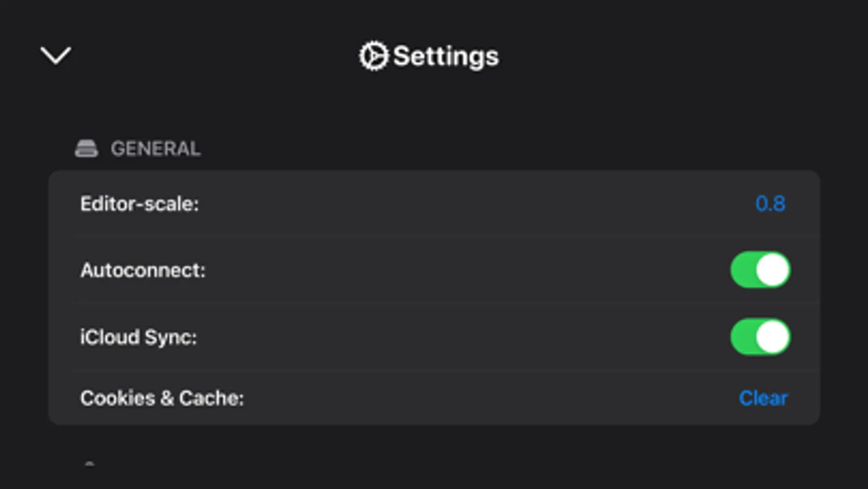
Task: Click the Cookies & Cache label
Action: tap(162, 398)
